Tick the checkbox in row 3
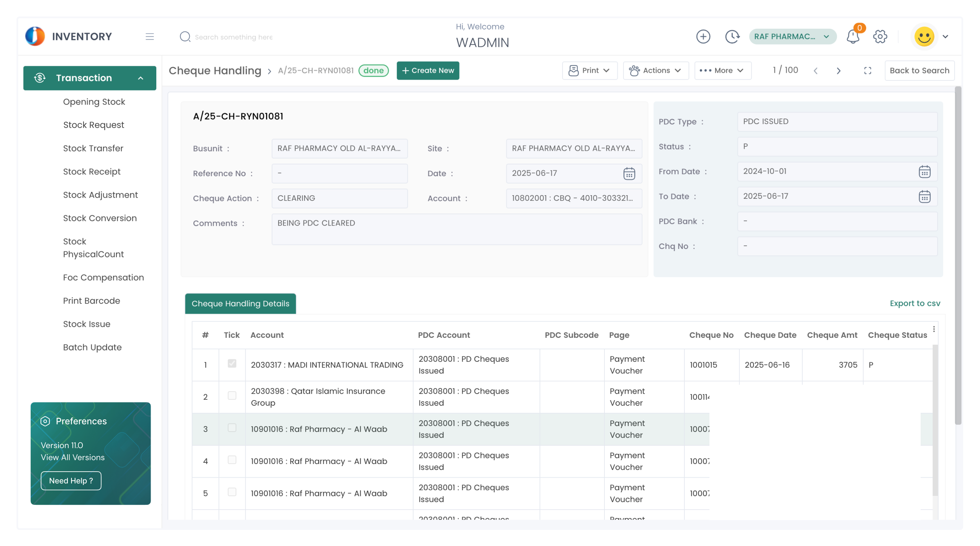 (232, 428)
